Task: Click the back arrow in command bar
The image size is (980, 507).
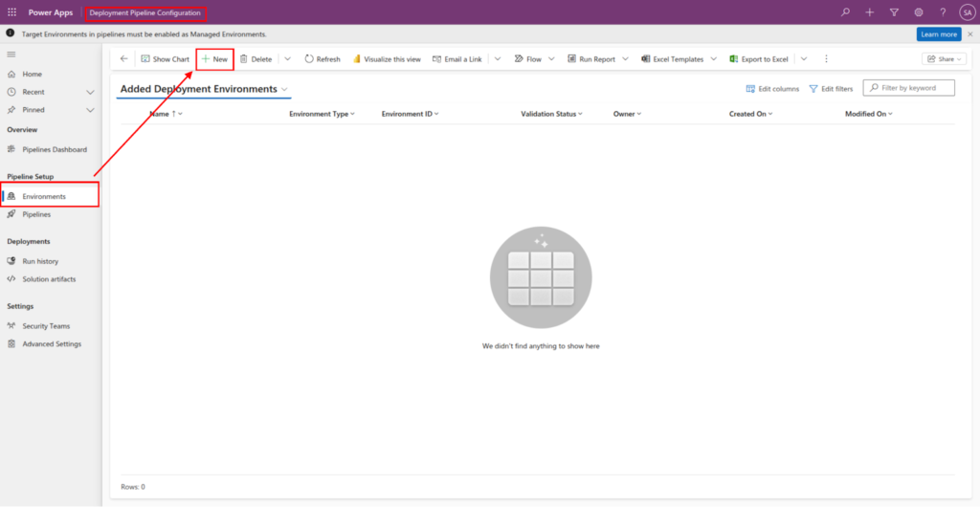Action: point(123,59)
